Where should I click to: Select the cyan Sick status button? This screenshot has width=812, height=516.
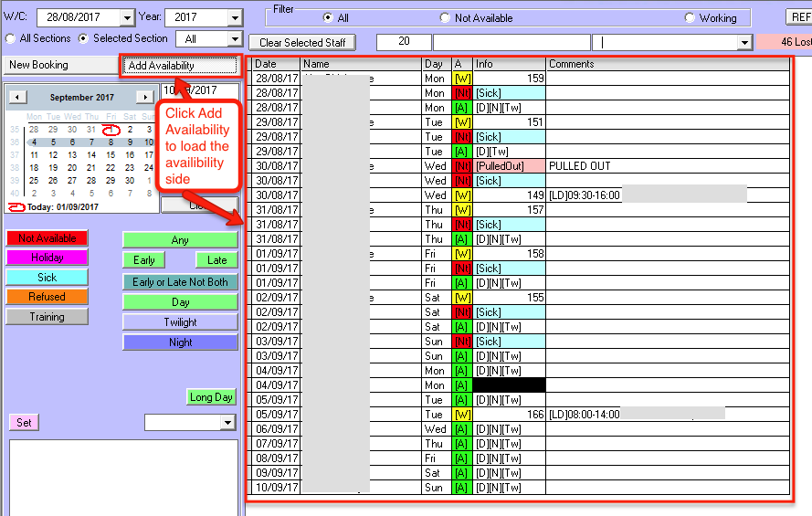click(x=47, y=277)
